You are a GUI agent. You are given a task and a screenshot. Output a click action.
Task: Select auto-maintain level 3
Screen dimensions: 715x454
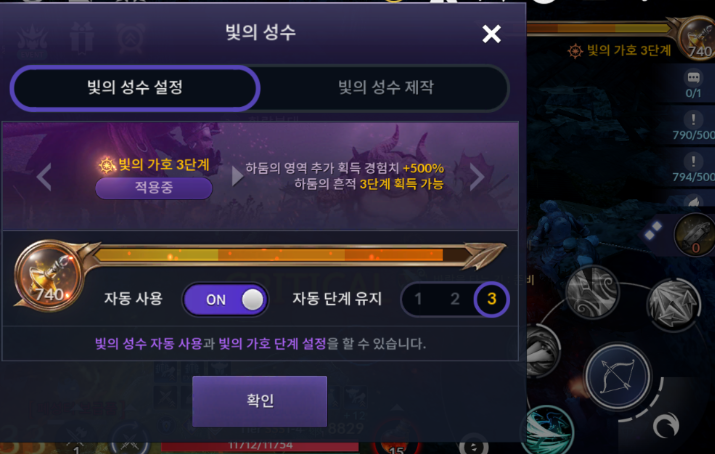tap(492, 299)
